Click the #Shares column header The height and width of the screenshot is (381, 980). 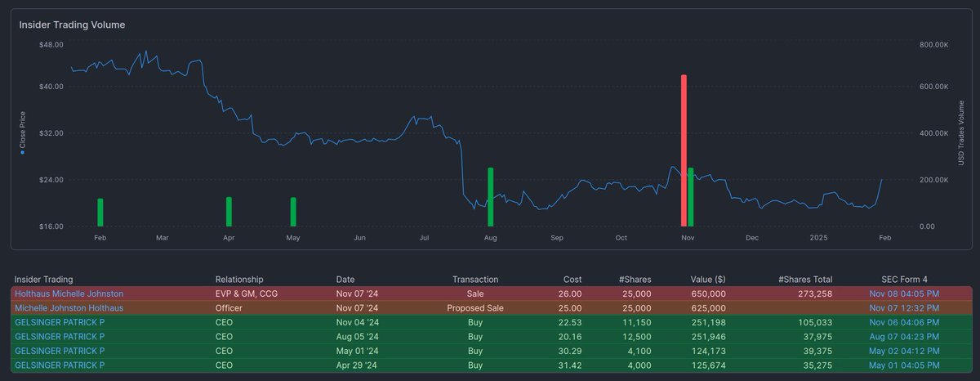click(x=635, y=280)
